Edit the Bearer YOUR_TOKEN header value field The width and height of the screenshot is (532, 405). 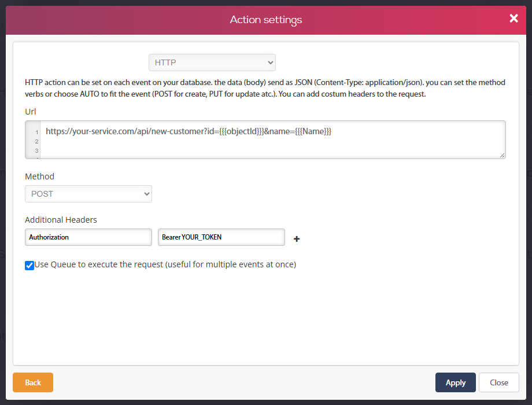(221, 237)
